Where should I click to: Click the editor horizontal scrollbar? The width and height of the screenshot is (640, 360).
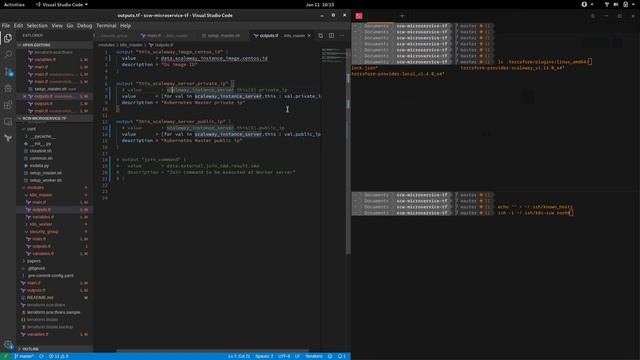tap(212, 350)
